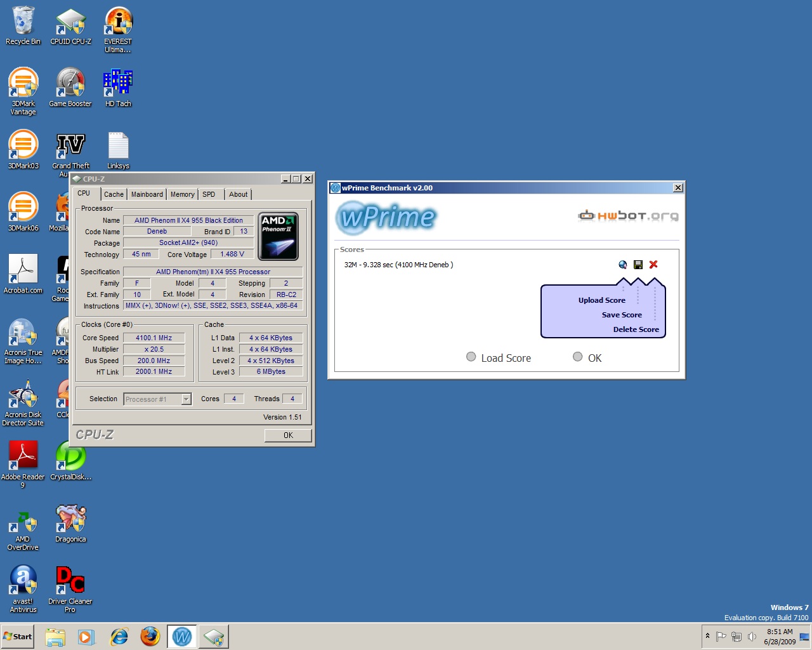Open the Acronis Disk Director Suite shortcut
The image size is (812, 650).
tap(23, 403)
